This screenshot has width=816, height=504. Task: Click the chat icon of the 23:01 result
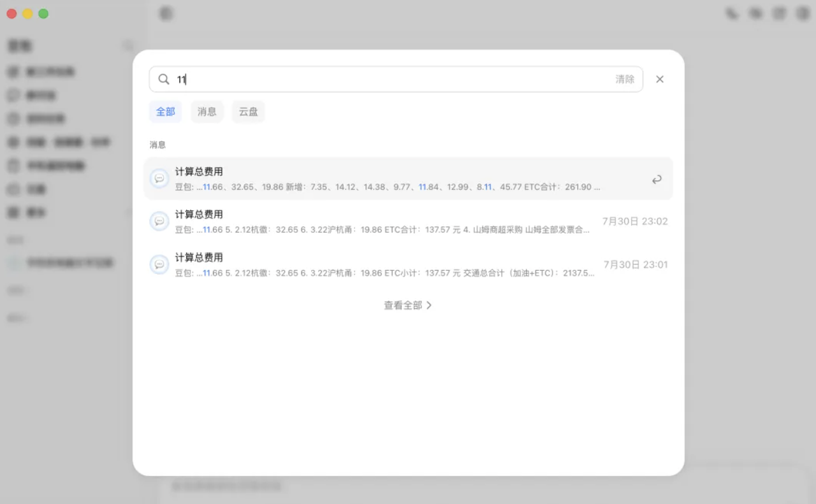click(x=159, y=264)
